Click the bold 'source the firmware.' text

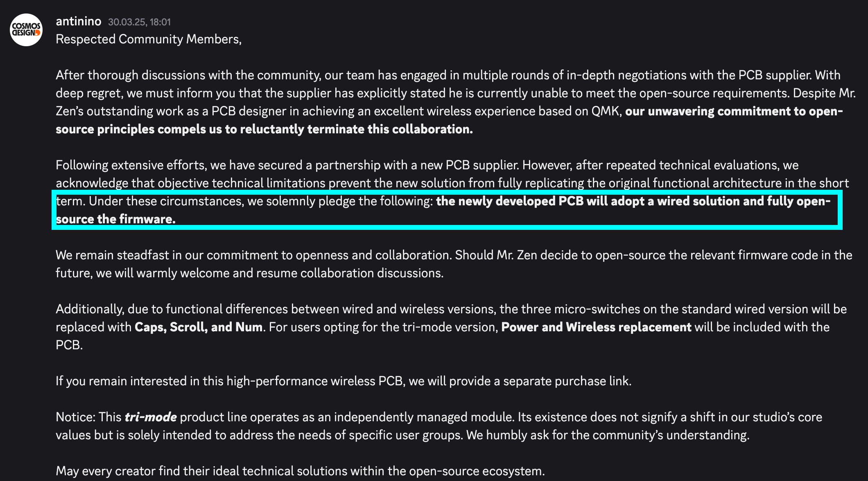coord(115,219)
